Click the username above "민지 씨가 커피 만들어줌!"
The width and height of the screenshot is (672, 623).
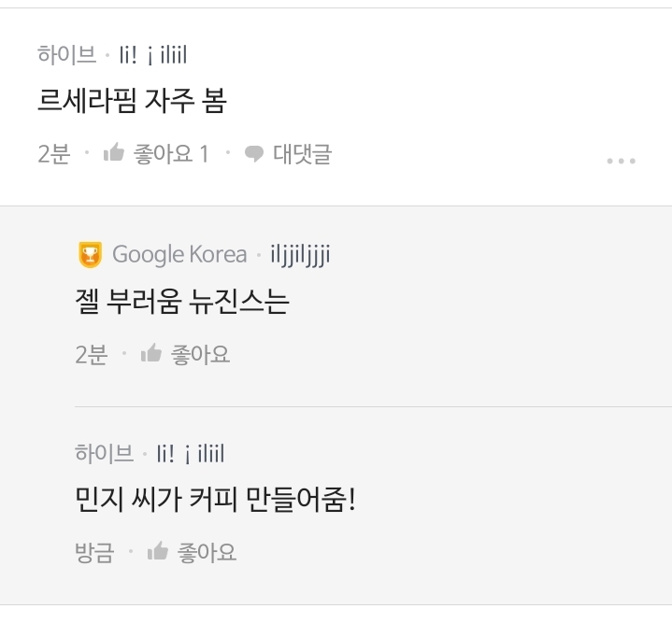[x=191, y=454]
